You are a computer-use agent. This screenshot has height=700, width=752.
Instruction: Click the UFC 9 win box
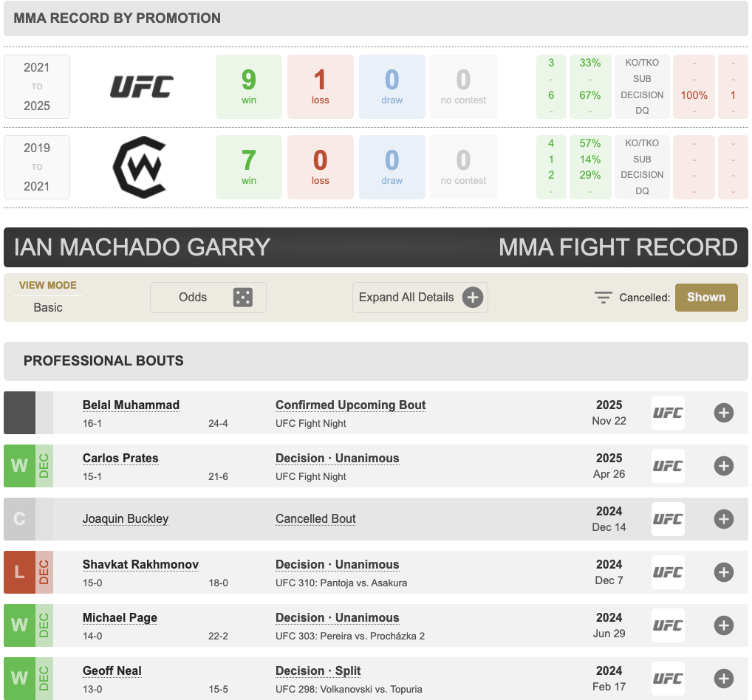pos(249,87)
